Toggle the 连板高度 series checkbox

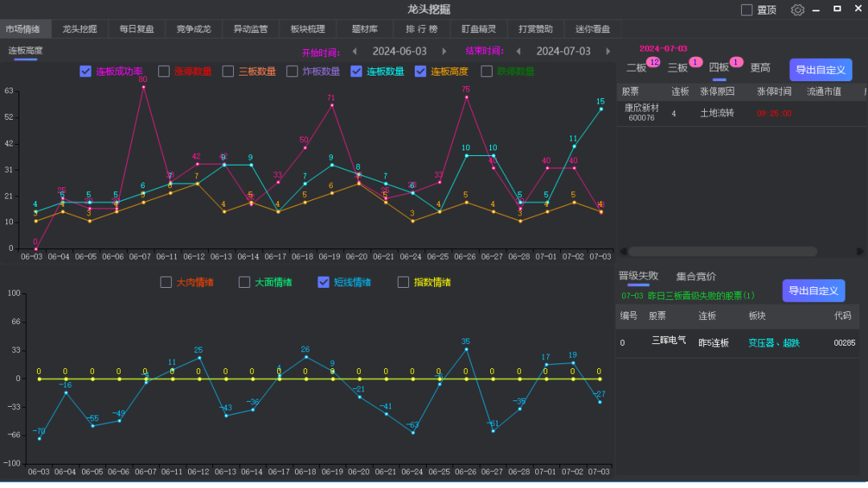pyautogui.click(x=420, y=72)
